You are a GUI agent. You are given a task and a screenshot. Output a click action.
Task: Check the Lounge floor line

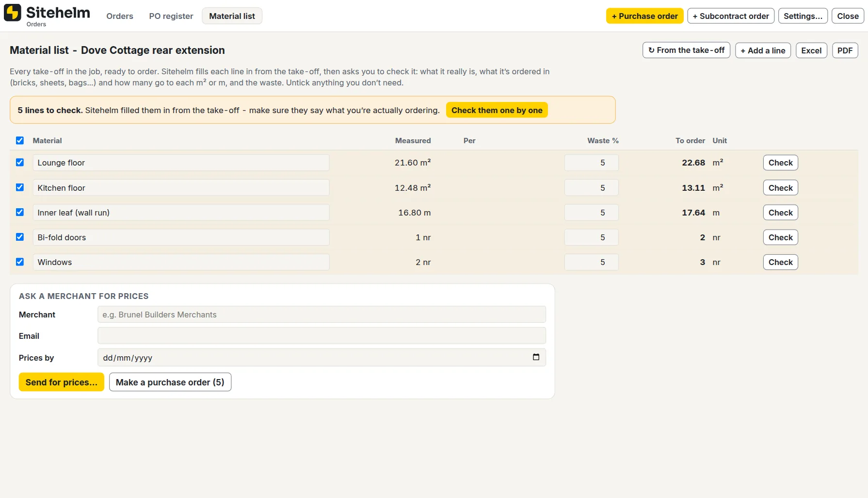coord(781,163)
